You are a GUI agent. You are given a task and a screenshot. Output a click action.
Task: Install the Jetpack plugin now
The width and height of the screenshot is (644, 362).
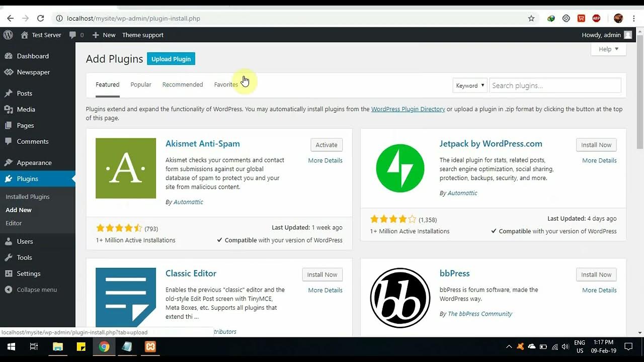point(596,145)
